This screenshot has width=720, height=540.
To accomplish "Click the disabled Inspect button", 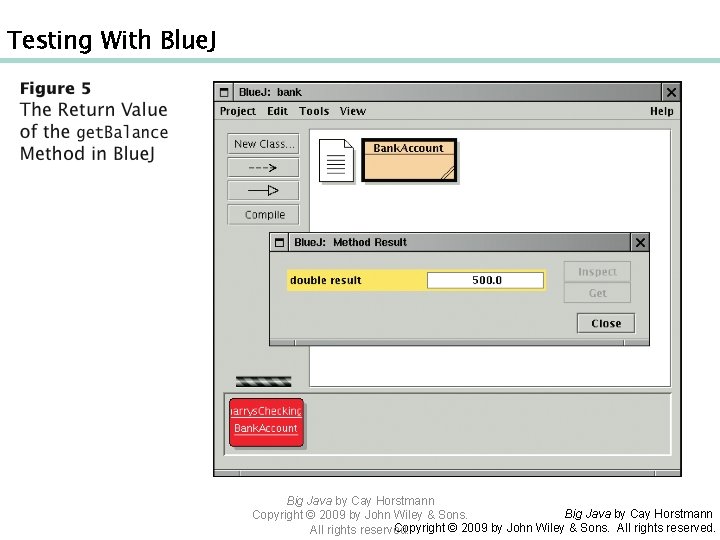I will click(x=597, y=272).
